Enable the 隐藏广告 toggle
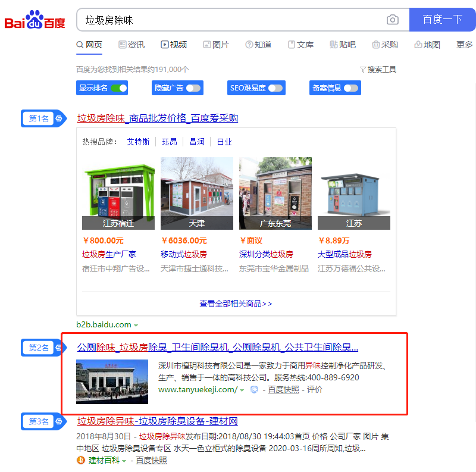Viewport: 476px width, 472px height. click(x=193, y=88)
